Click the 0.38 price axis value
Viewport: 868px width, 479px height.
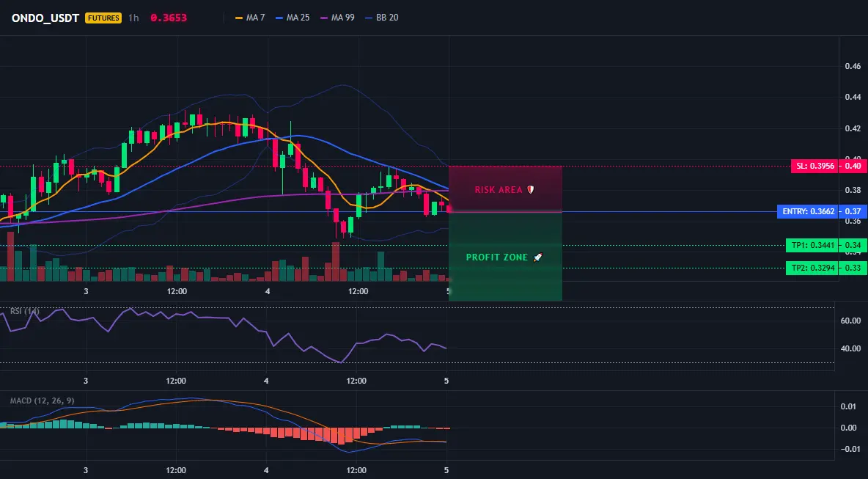tap(853, 190)
